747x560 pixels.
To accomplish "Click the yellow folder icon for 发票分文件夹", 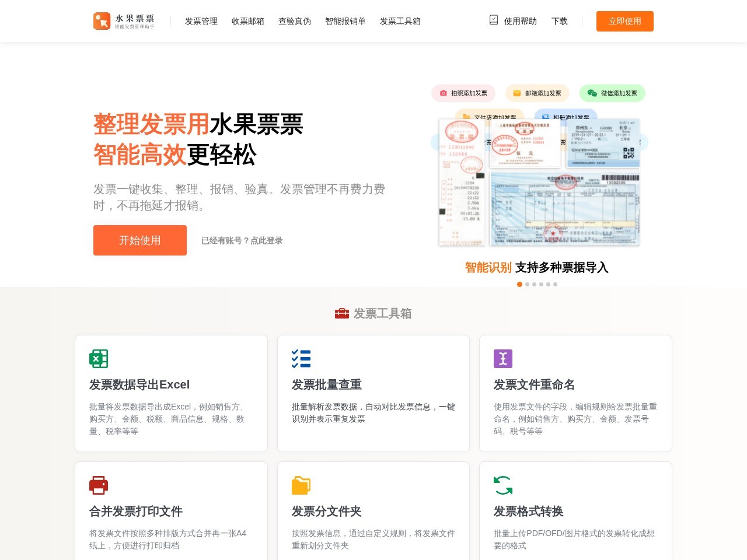I will point(301,485).
